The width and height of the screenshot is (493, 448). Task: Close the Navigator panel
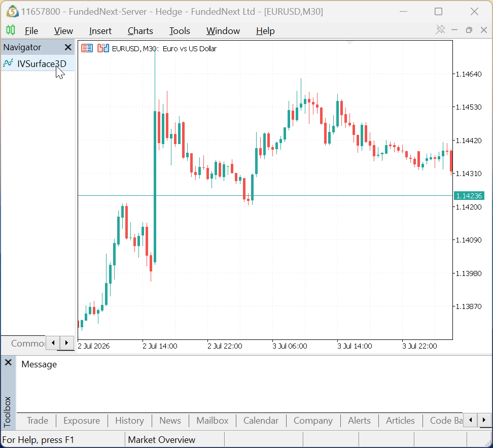pos(68,47)
